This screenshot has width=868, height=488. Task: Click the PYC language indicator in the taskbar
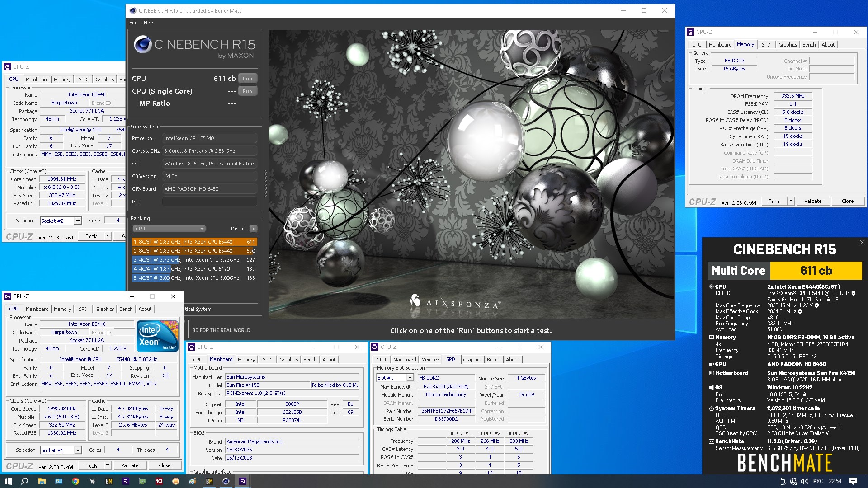tap(818, 481)
